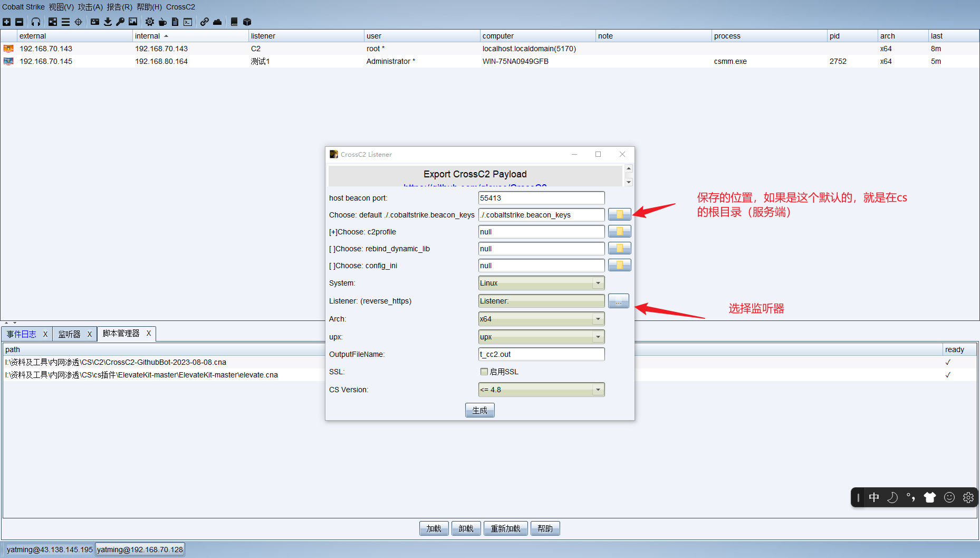
Task: Switch to session table view icon
Action: pos(65,22)
